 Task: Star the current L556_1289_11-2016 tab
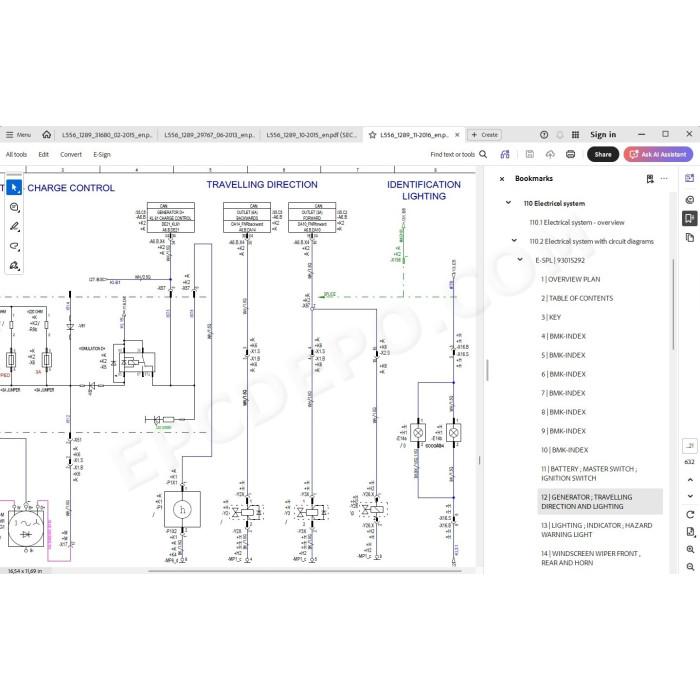[372, 135]
